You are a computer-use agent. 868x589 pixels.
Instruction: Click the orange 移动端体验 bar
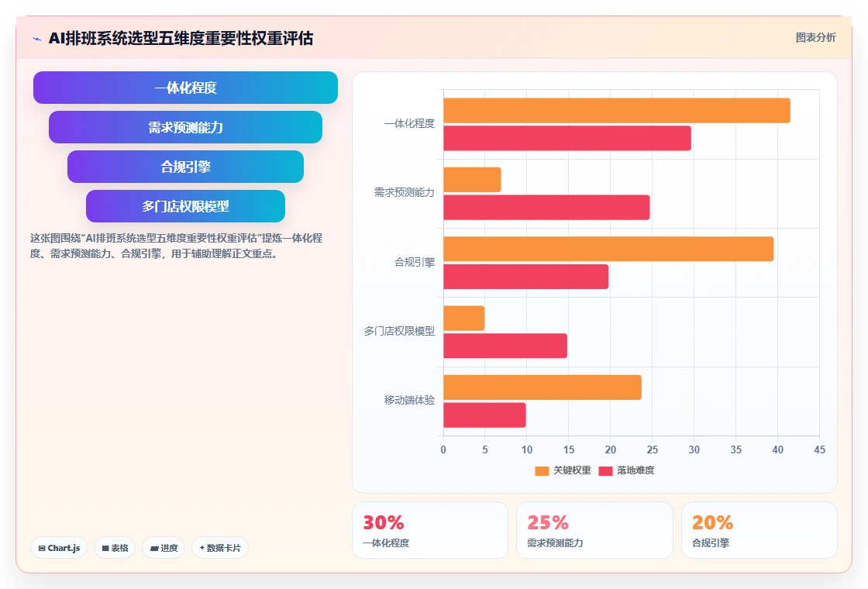point(542,387)
